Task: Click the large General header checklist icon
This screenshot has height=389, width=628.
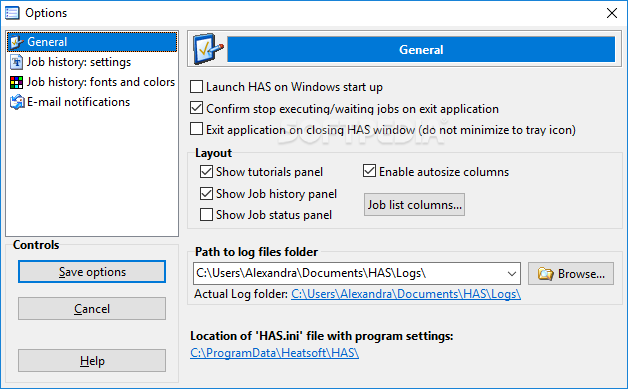Action: [207, 49]
